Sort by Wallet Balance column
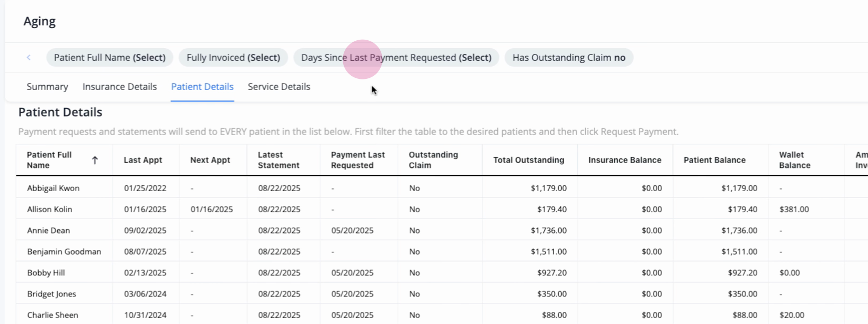The image size is (868, 324). 794,160
